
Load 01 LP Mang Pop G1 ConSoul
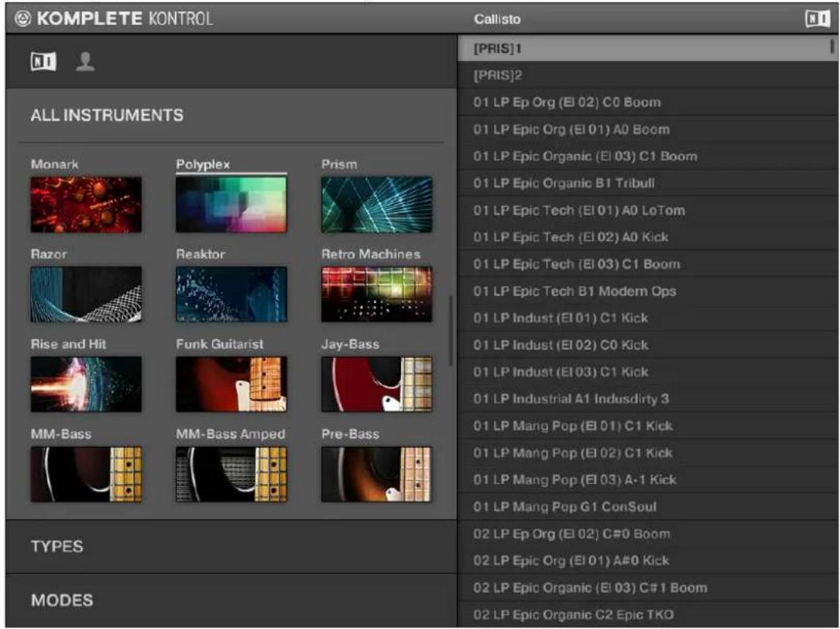point(648,507)
